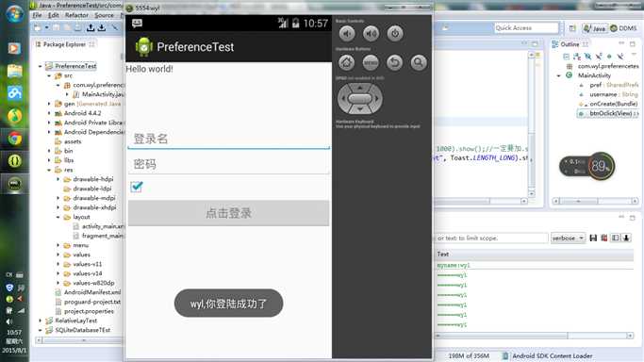Open Refactor menu in Eclipse
Screen dimensions: 644x362
point(76,15)
